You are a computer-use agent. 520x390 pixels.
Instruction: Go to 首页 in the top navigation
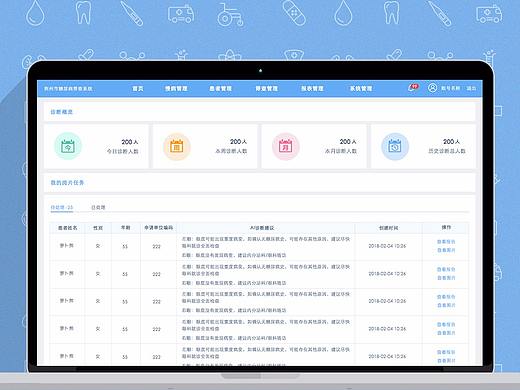click(138, 89)
